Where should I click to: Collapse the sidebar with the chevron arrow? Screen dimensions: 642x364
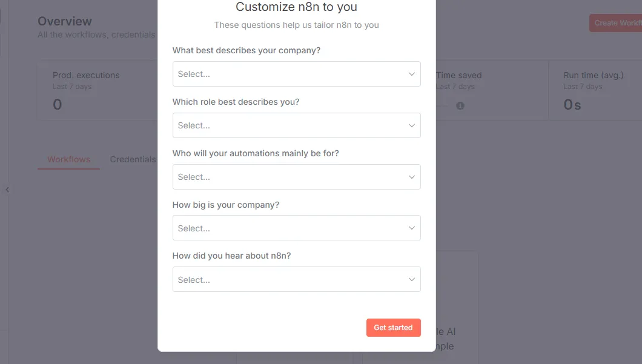point(7,190)
